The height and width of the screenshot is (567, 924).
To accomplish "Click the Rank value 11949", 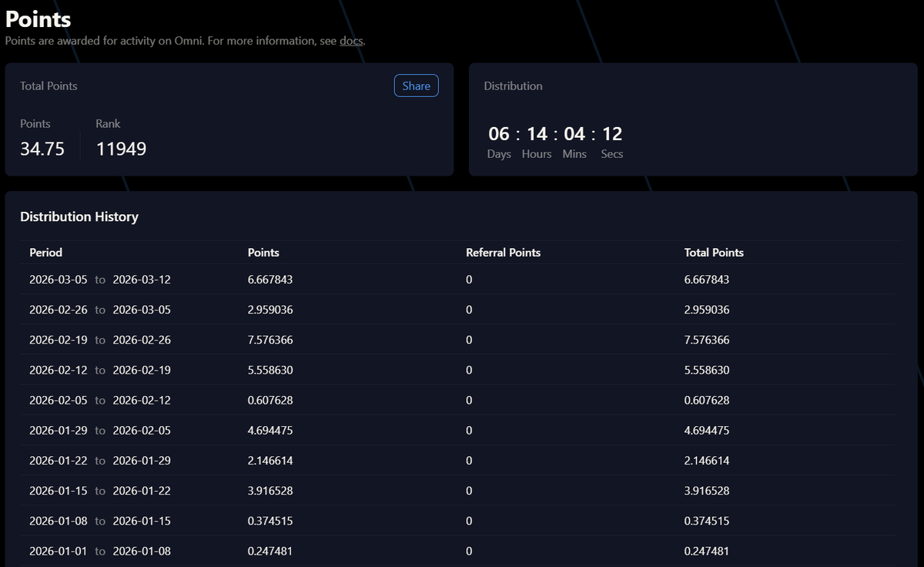I will click(x=121, y=148).
